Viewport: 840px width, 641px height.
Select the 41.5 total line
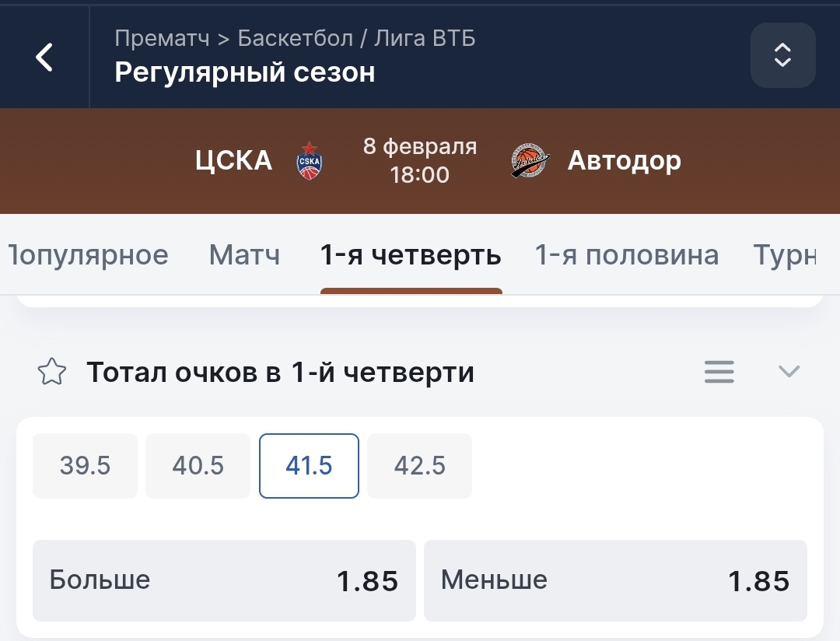309,465
